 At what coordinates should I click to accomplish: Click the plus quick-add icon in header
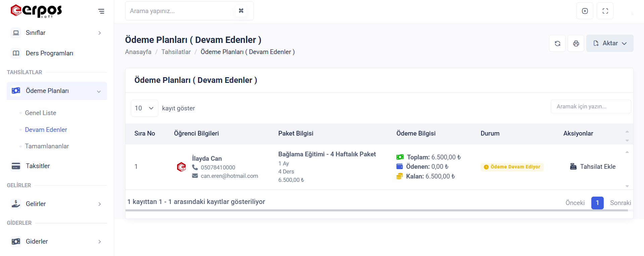[585, 11]
